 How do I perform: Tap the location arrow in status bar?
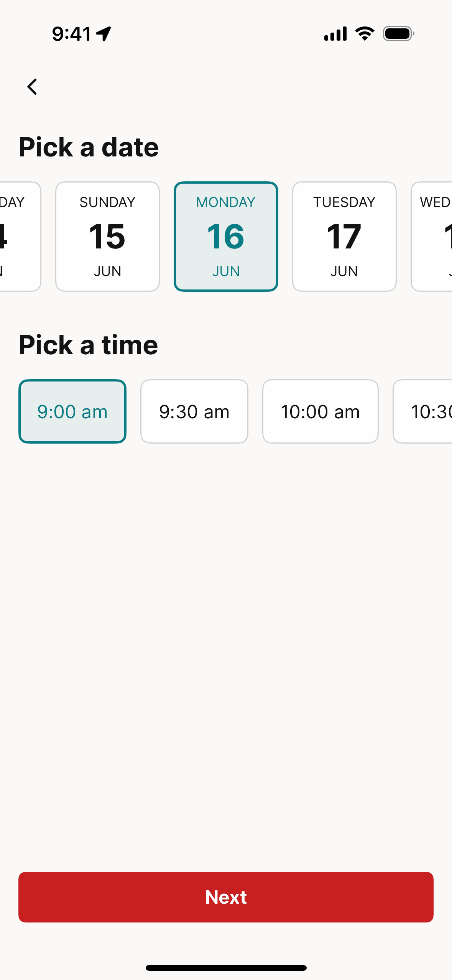[104, 34]
